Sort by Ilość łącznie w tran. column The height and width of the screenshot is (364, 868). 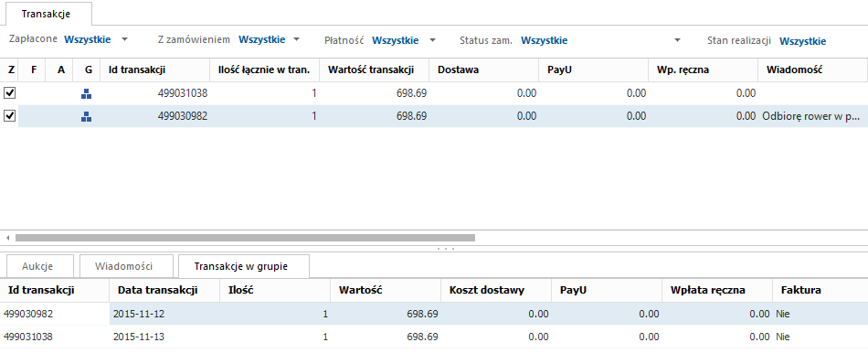(x=265, y=70)
